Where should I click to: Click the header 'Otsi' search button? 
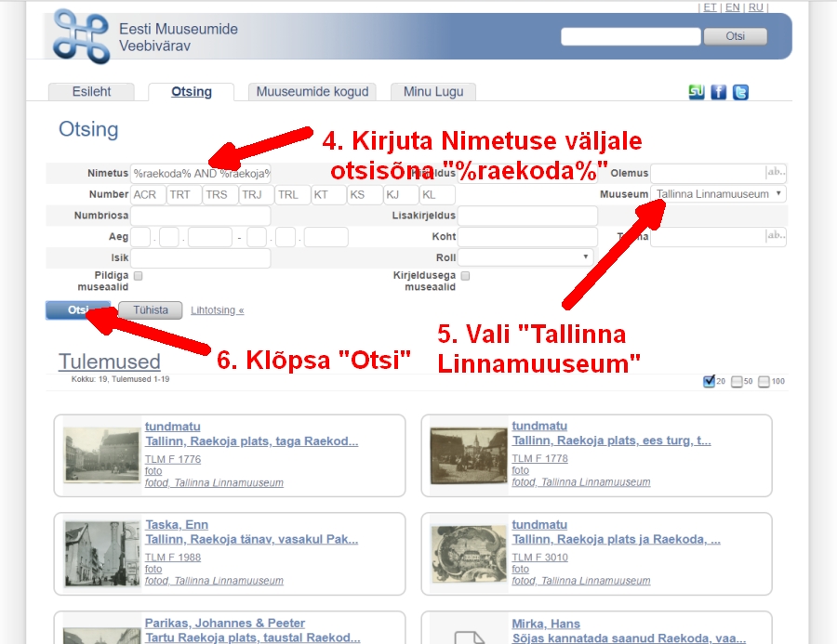pyautogui.click(x=735, y=36)
